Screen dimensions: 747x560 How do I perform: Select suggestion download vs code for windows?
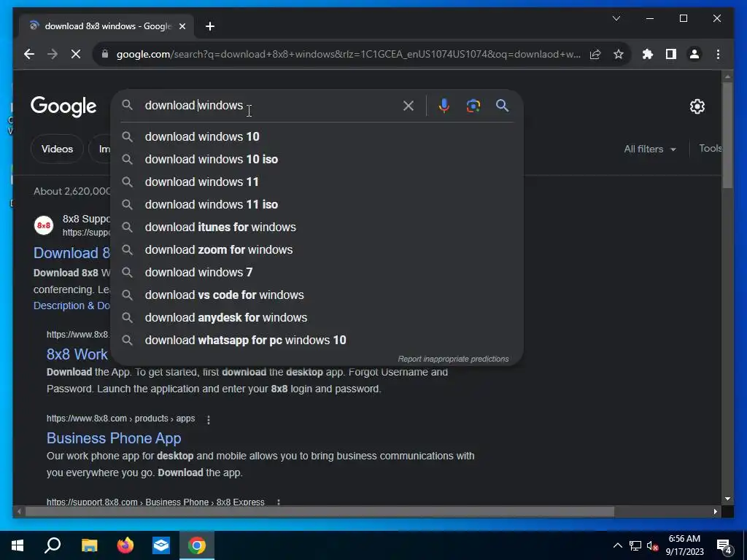pyautogui.click(x=317, y=295)
